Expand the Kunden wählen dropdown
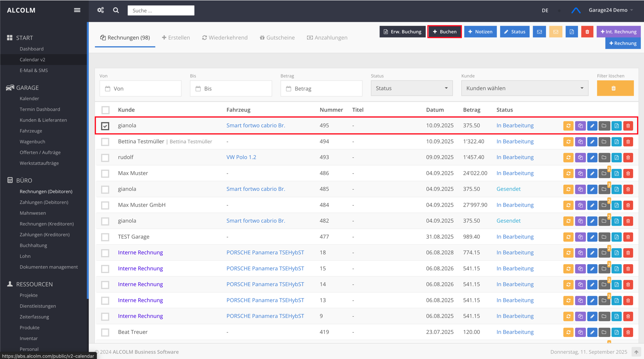The height and width of the screenshot is (359, 644). (524, 88)
